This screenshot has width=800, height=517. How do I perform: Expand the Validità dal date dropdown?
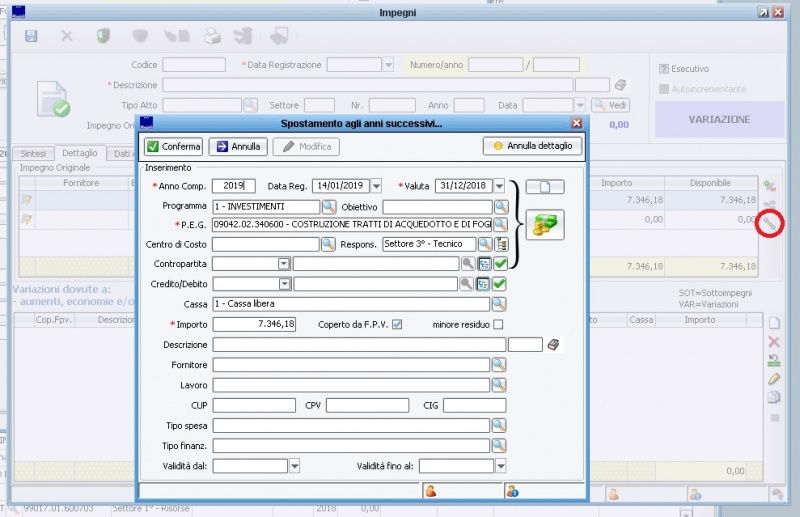[294, 466]
